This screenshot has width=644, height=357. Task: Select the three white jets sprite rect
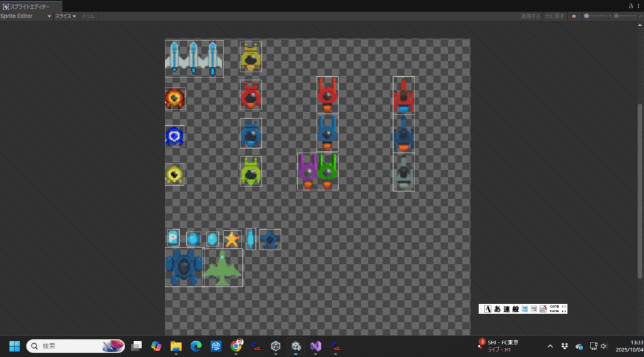pyautogui.click(x=194, y=59)
